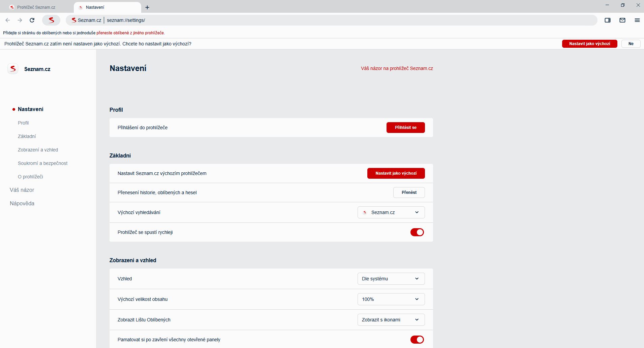Screen dimensions: 644x348
Task: Open the Výchozí velikost obsahu dropdown
Action: (391, 299)
